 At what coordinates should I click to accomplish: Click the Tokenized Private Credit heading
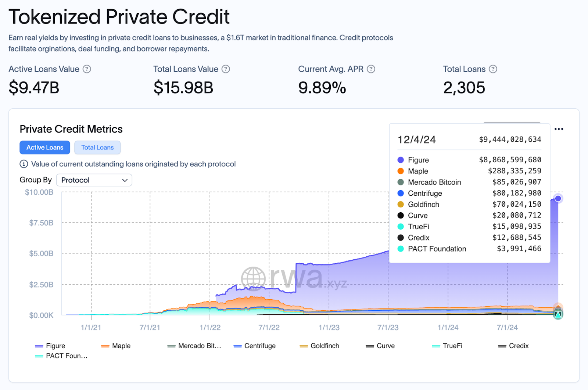click(x=119, y=17)
